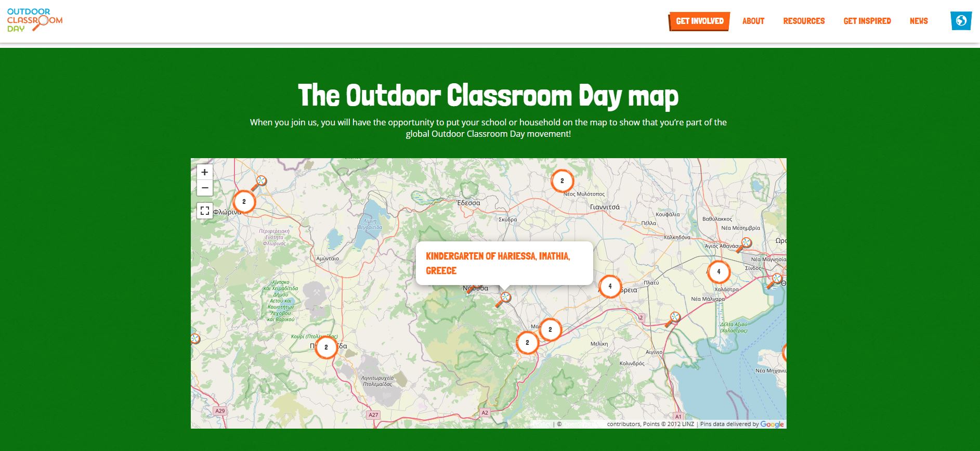Open the News link in the header
Image resolution: width=980 pixels, height=451 pixels.
(x=919, y=21)
